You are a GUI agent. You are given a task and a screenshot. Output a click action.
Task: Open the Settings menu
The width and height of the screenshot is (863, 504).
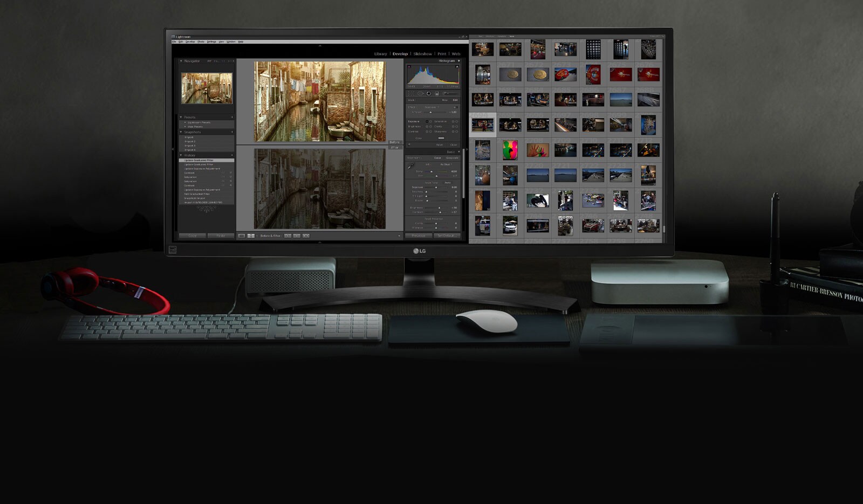210,42
